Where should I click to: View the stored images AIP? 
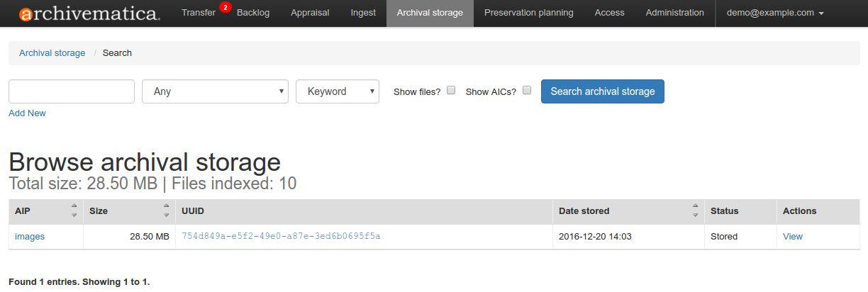click(792, 237)
